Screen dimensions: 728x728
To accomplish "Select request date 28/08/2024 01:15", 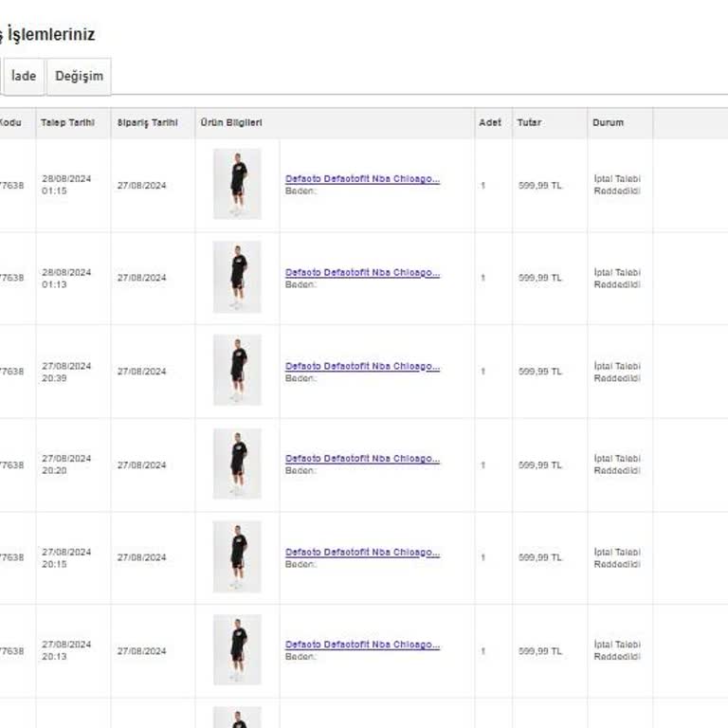I will coord(66,185).
